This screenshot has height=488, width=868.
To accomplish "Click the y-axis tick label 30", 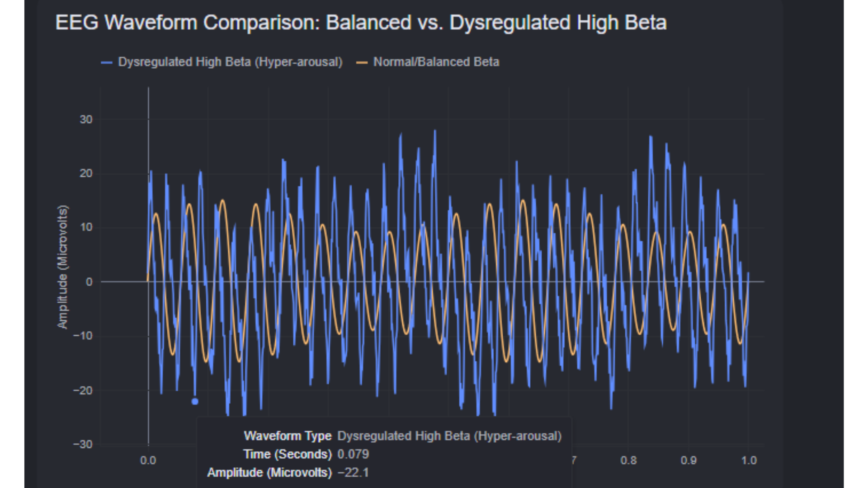I will pos(86,119).
